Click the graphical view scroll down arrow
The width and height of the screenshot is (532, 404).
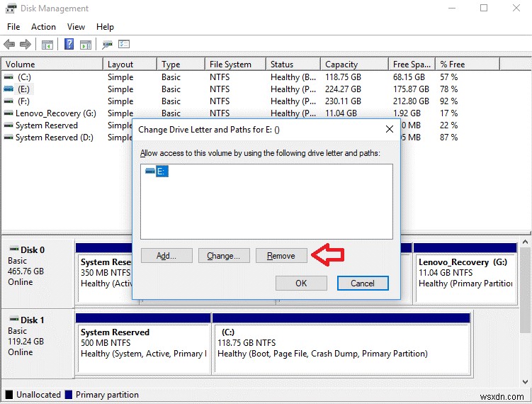[525, 381]
